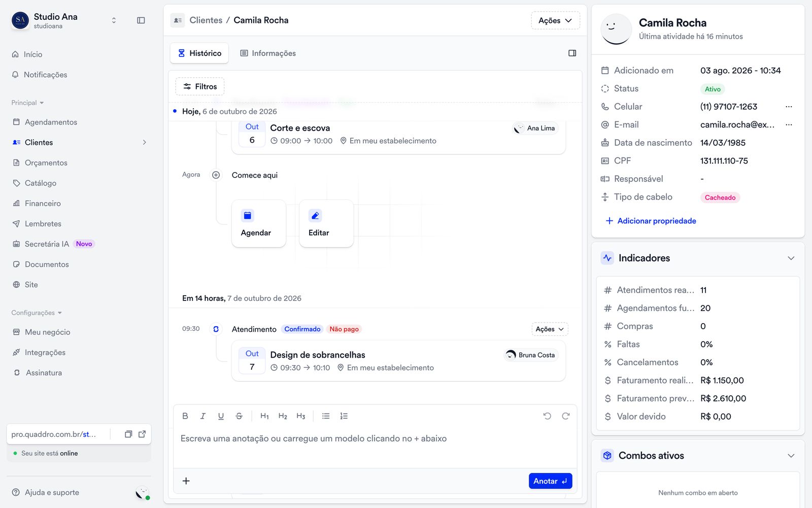This screenshot has width=812, height=508.
Task: Collapse the Combos ativos section
Action: (x=791, y=456)
